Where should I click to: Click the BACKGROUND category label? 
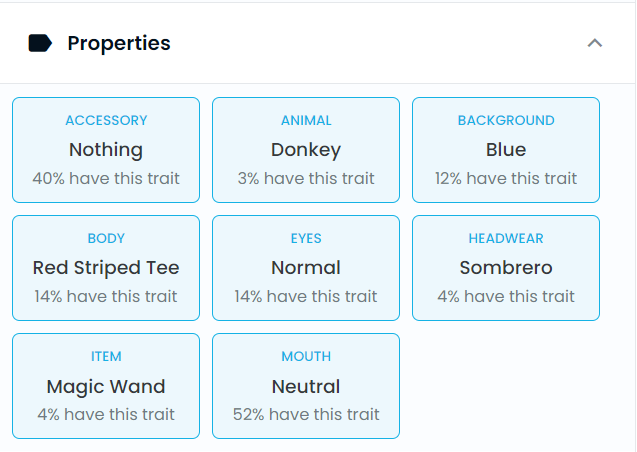click(506, 120)
